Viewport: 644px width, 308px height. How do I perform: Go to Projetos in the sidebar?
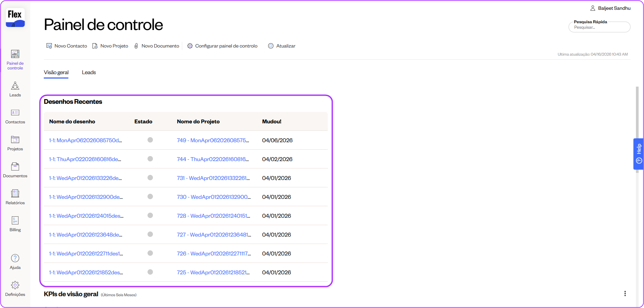(15, 143)
